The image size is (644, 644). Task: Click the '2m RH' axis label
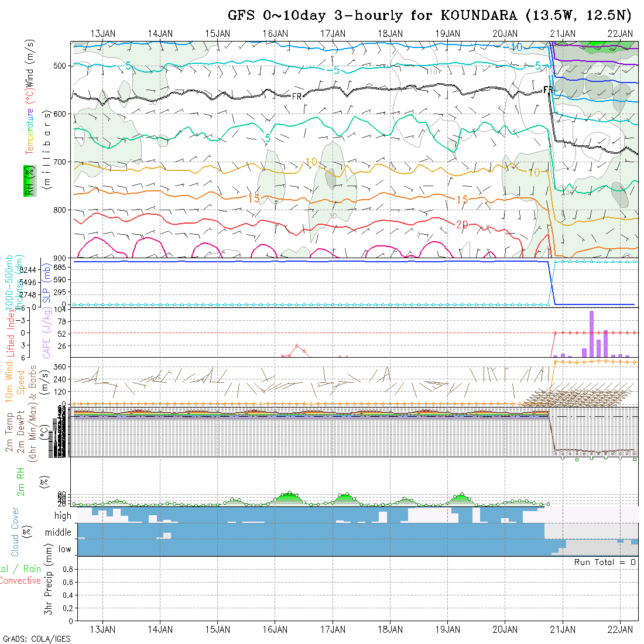pos(20,482)
